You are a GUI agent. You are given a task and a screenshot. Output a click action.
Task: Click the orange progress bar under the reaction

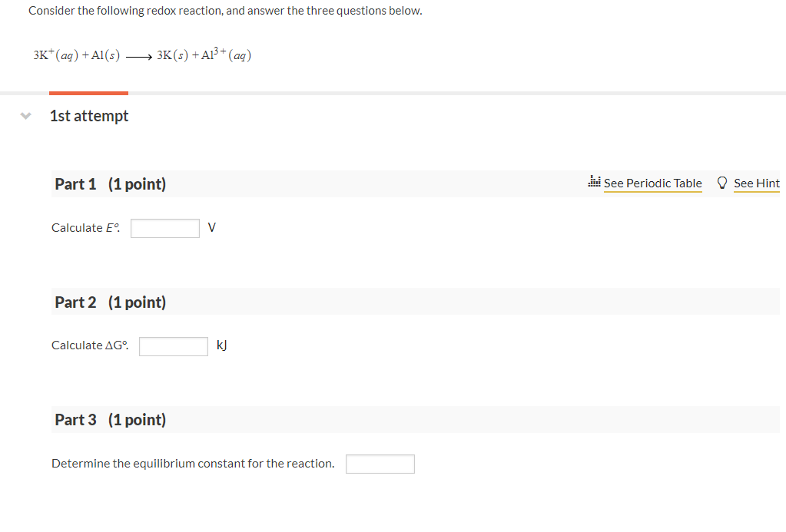[x=88, y=91]
